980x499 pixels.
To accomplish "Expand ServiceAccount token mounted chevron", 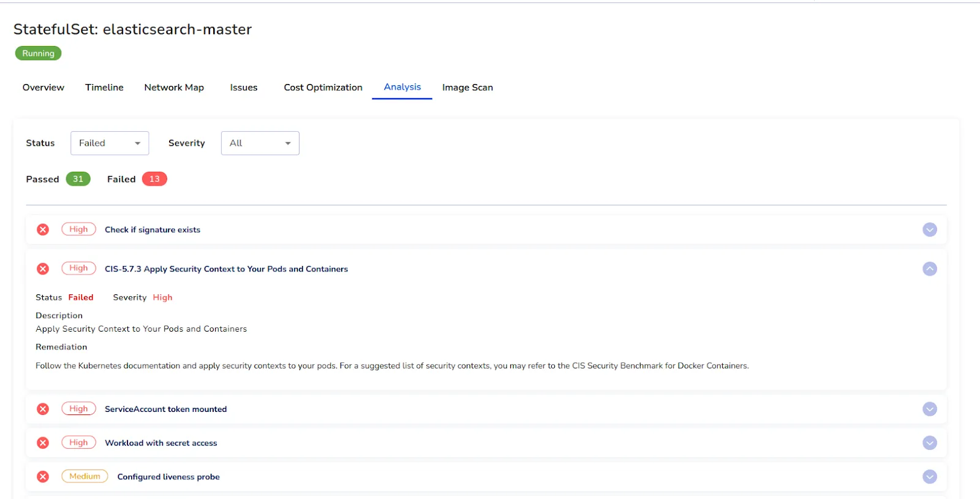I will tap(930, 409).
